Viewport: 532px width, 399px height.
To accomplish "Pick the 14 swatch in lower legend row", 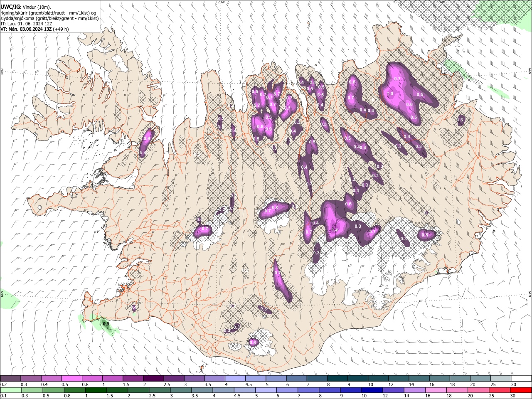I will click(x=414, y=390).
